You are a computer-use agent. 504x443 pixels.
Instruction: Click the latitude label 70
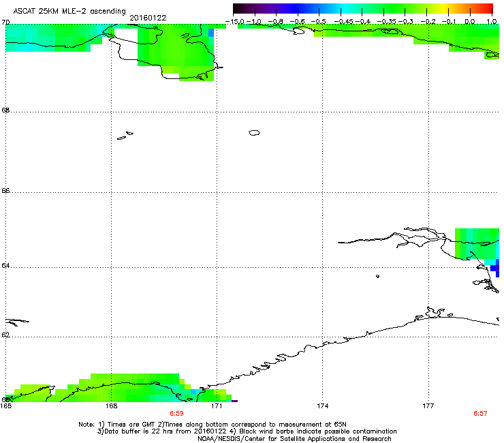[5, 22]
